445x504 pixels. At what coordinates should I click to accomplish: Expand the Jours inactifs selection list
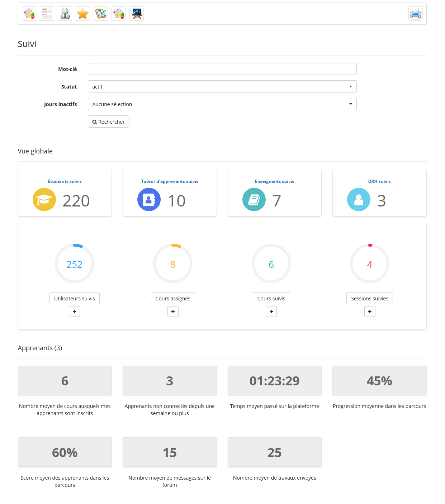(x=222, y=104)
